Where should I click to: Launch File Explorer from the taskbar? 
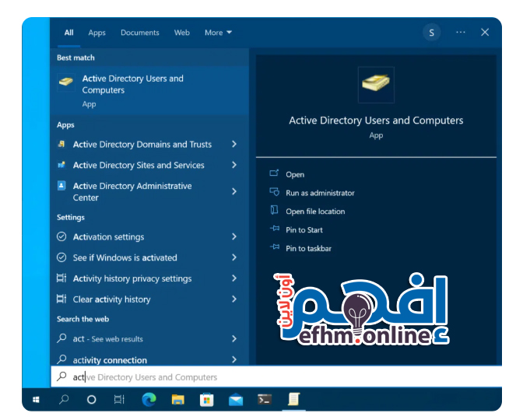pyautogui.click(x=177, y=400)
